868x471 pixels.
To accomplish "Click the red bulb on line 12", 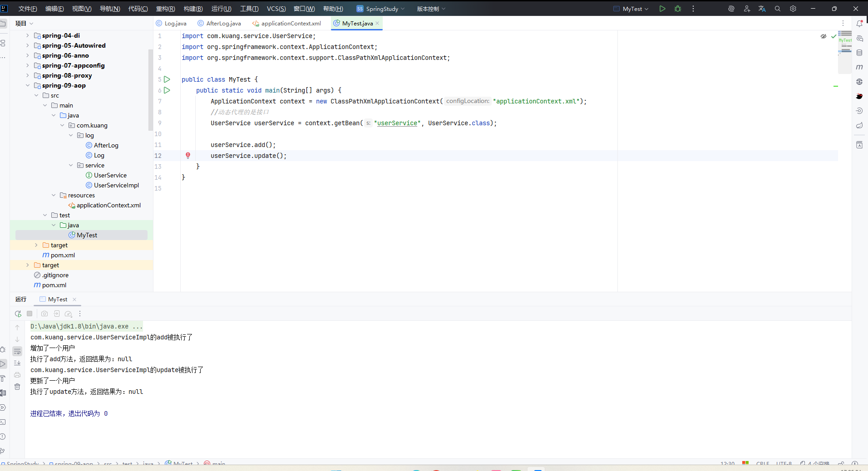I will coord(188,156).
